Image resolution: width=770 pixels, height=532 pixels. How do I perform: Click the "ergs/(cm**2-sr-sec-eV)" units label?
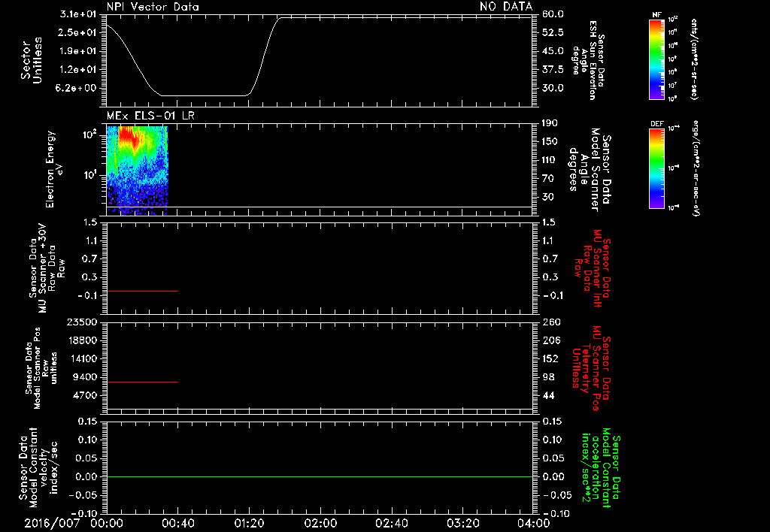point(696,168)
